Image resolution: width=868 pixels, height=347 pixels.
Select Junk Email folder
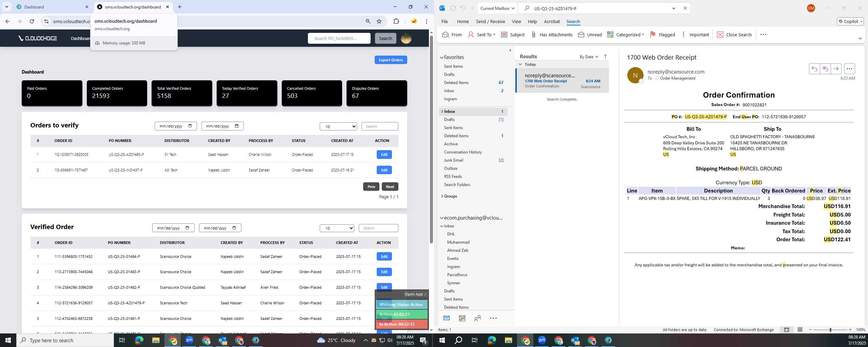point(454,160)
